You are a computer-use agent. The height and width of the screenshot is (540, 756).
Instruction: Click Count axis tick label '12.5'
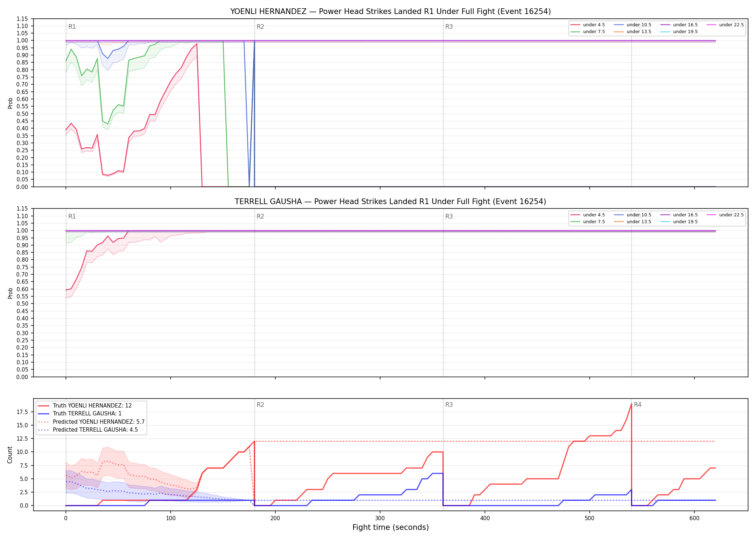[x=22, y=438]
